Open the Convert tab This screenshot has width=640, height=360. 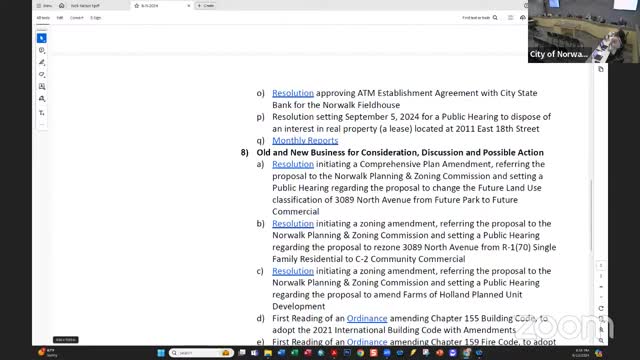pyautogui.click(x=77, y=18)
